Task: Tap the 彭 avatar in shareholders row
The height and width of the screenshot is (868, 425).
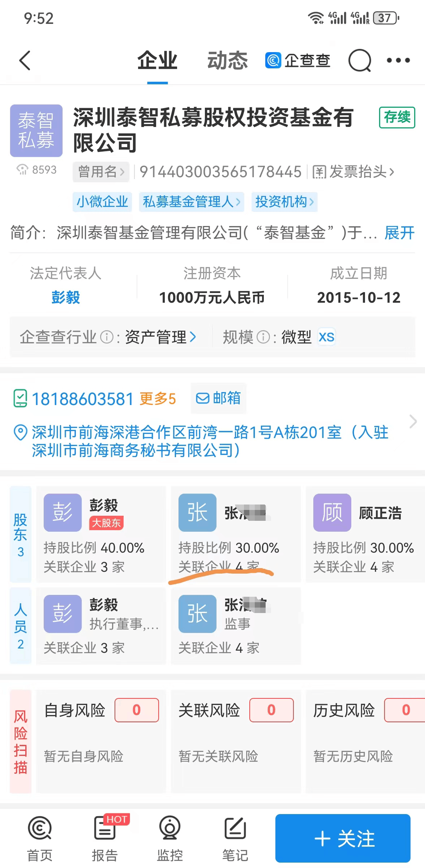Action: 63,512
